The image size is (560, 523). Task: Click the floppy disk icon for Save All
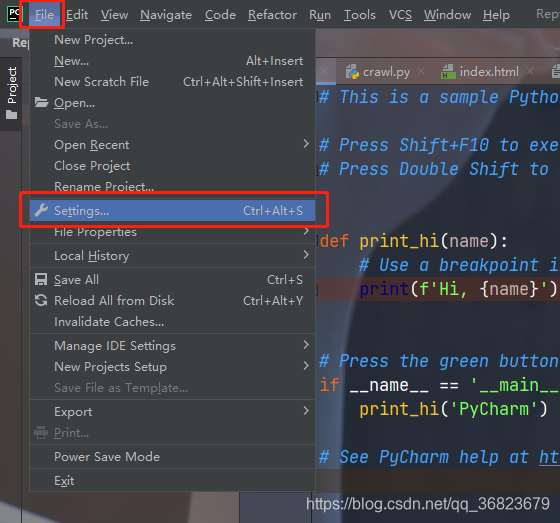[x=41, y=279]
